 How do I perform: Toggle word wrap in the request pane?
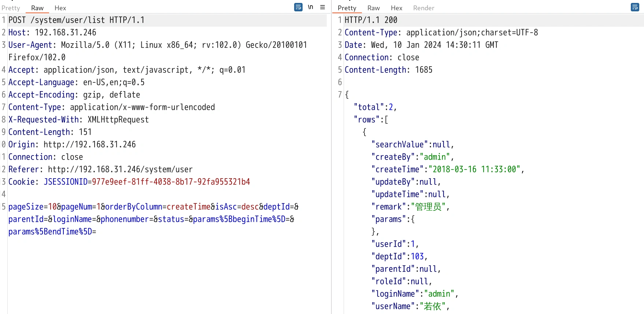298,7
